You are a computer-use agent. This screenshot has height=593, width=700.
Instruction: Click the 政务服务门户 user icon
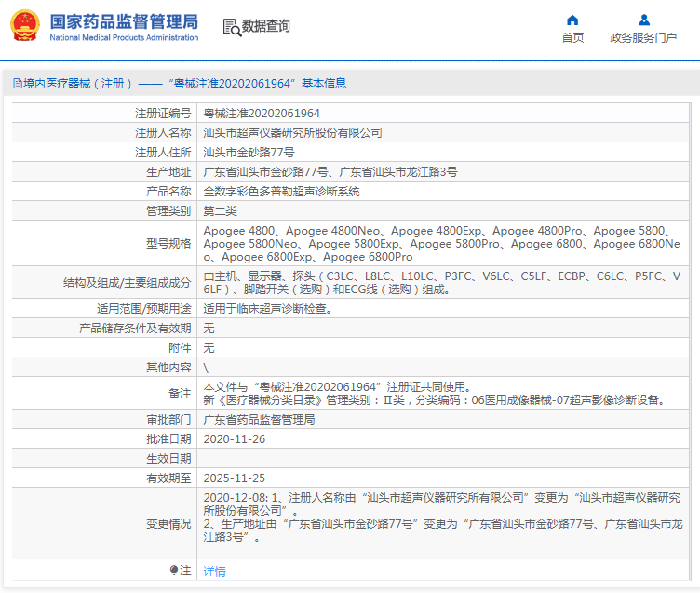644,20
